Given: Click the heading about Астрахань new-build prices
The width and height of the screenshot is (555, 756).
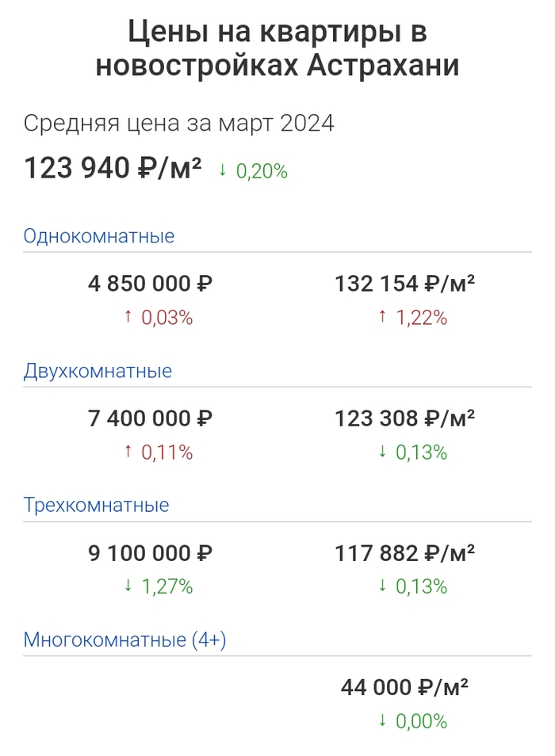Looking at the screenshot, I should 277,48.
